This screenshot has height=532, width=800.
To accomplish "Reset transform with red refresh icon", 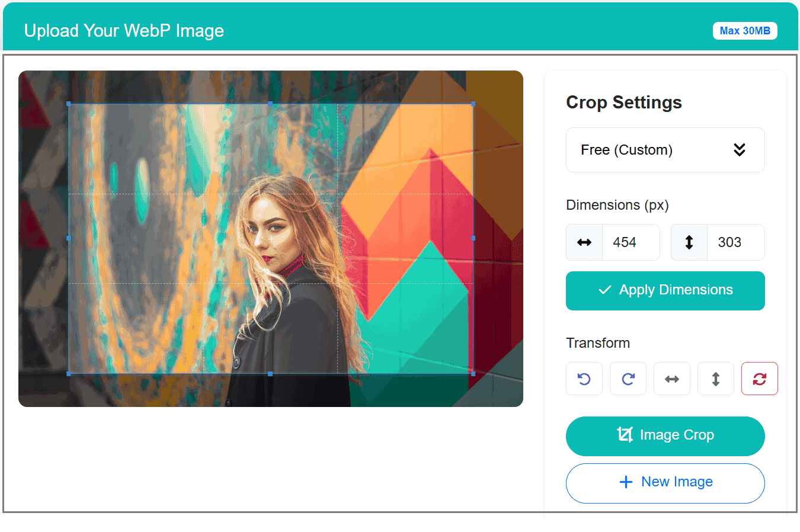I will (x=760, y=379).
